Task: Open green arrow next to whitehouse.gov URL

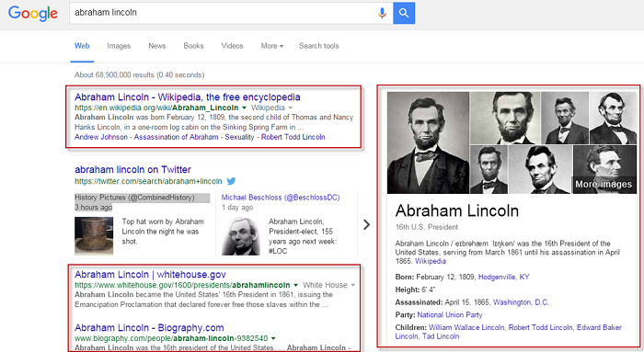Action: pos(295,285)
